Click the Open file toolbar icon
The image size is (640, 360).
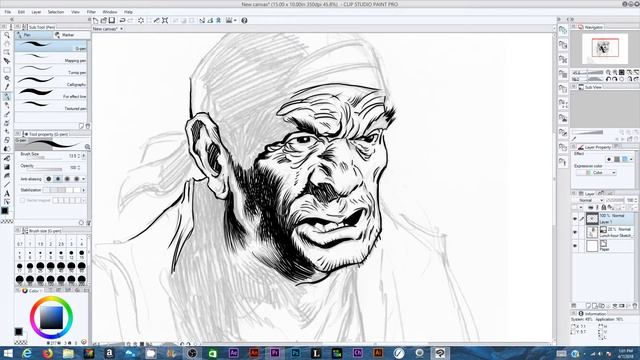pos(104,20)
